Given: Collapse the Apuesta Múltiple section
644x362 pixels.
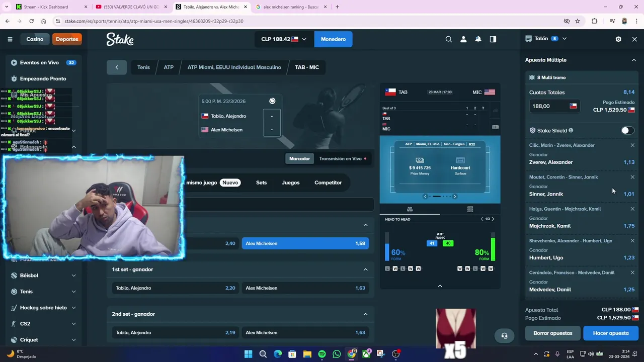Looking at the screenshot, I should click(633, 60).
